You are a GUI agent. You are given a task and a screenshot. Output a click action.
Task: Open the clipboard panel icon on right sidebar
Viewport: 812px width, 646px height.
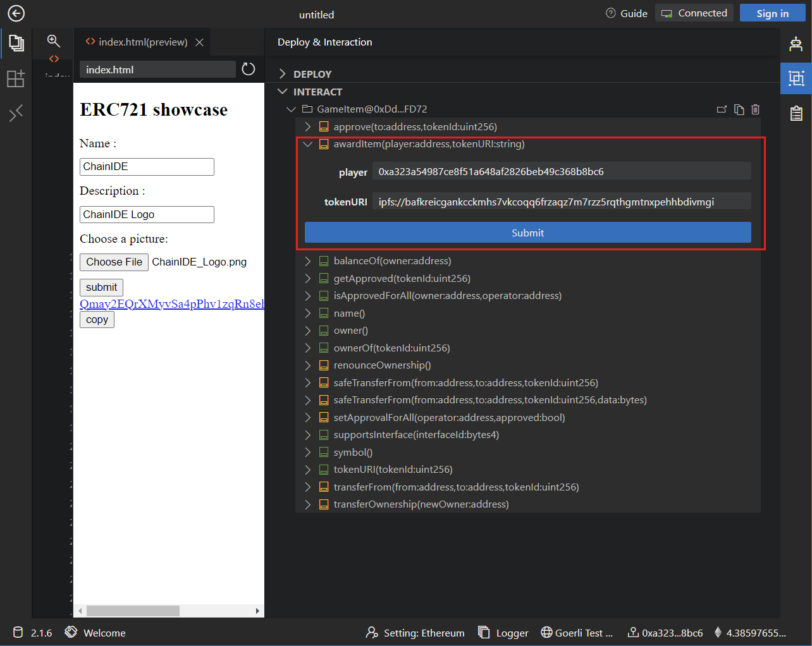click(x=796, y=113)
